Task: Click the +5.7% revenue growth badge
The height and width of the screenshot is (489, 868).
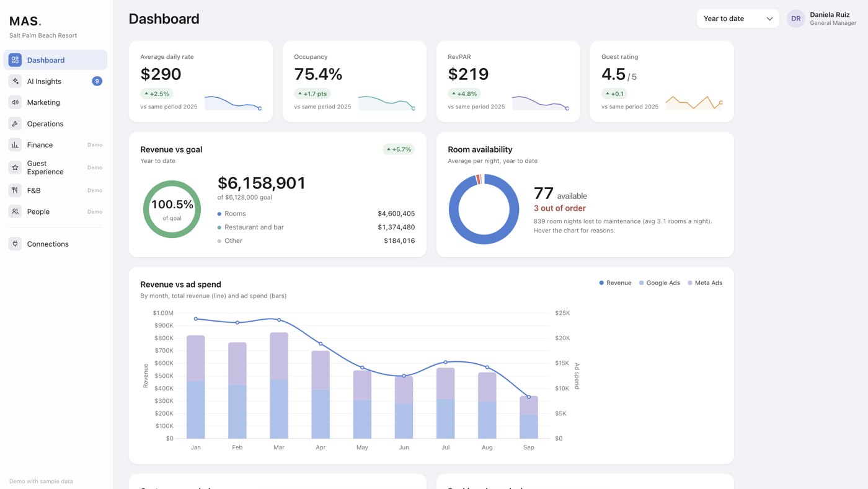Action: [399, 149]
